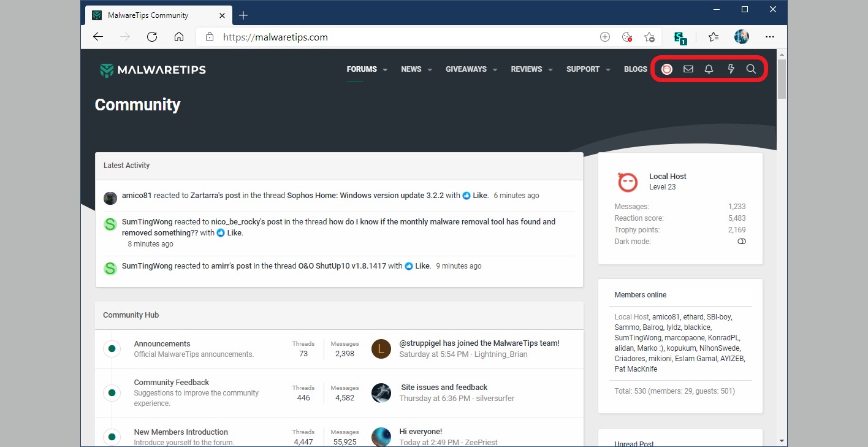Open the O&O ShutUp10 v1.8.1417 thread
This screenshot has width=868, height=447.
[342, 266]
